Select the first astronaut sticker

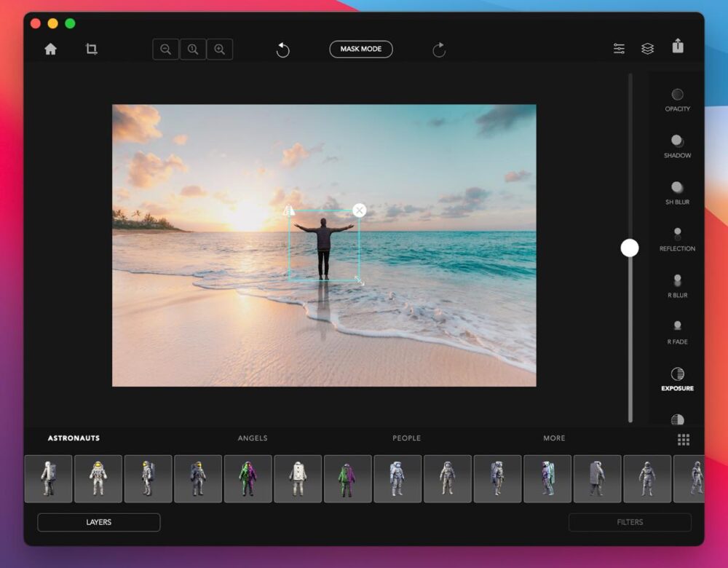pos(48,478)
